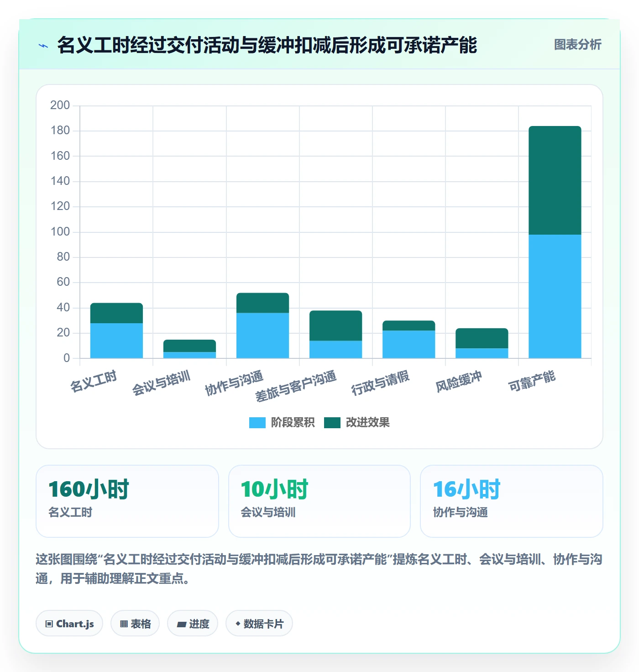Click the 10小时 stat card value
The image size is (639, 672).
pyautogui.click(x=274, y=489)
